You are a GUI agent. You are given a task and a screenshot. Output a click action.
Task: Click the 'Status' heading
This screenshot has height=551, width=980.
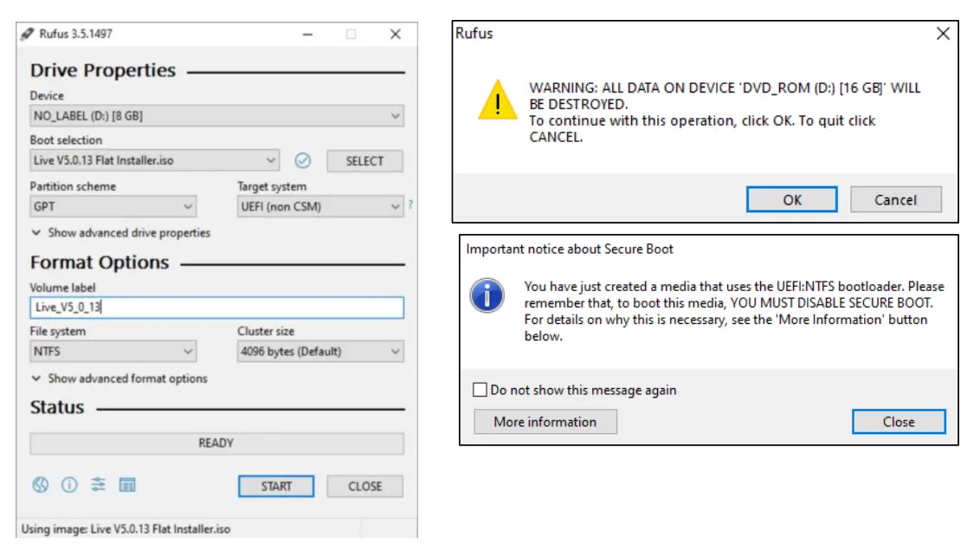point(57,408)
